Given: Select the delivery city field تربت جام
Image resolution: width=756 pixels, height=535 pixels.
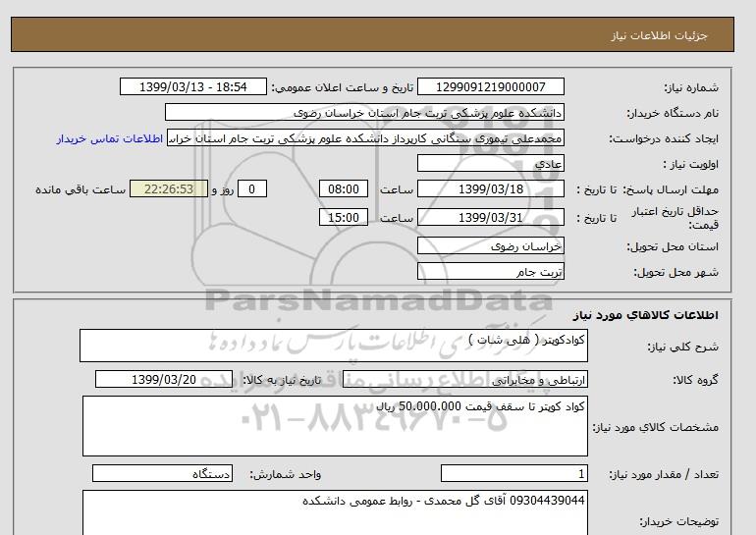Looking at the screenshot, I should [490, 271].
